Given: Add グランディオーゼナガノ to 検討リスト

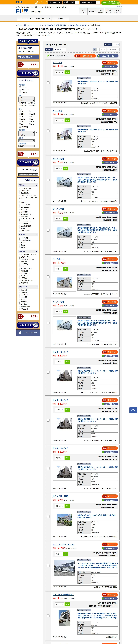Looking at the screenshot, I should pyautogui.click(x=110, y=598).
